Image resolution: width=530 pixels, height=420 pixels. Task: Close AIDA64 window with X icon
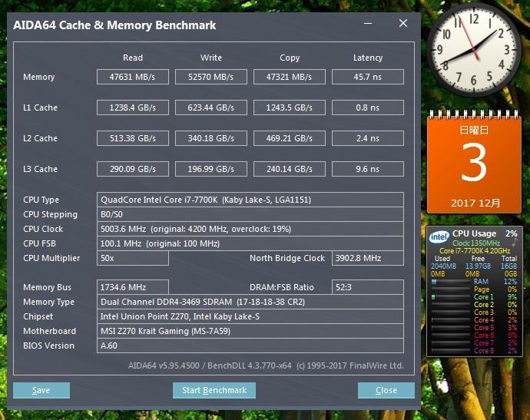tap(403, 23)
